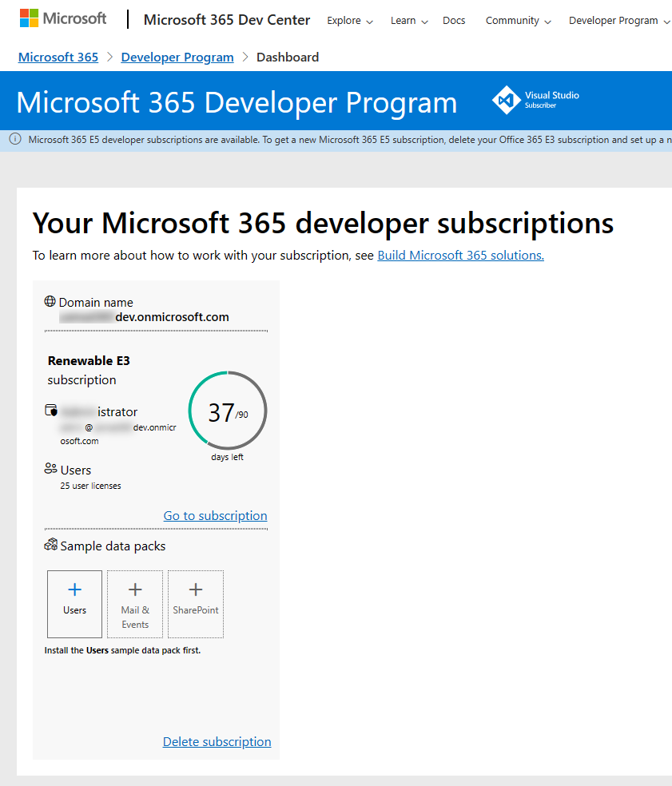The image size is (672, 786).
Task: Follow the Build Microsoft 365 solutions link
Action: 460,255
